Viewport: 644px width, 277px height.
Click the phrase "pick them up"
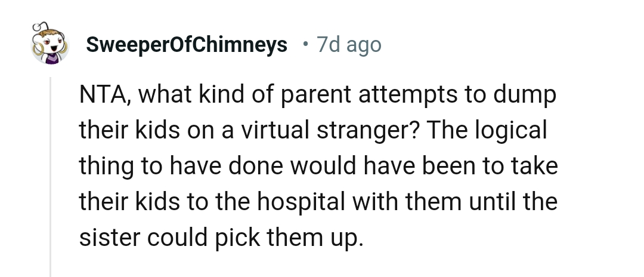click(x=293, y=237)
